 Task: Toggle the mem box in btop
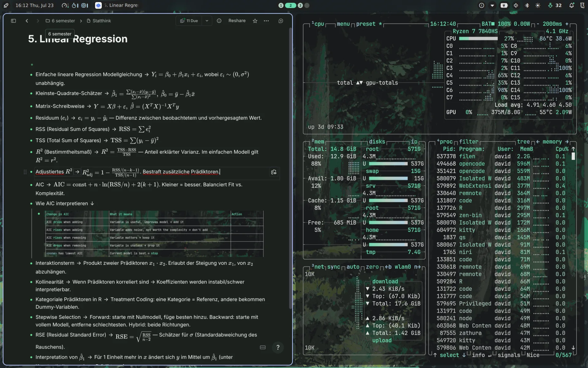pos(318,142)
